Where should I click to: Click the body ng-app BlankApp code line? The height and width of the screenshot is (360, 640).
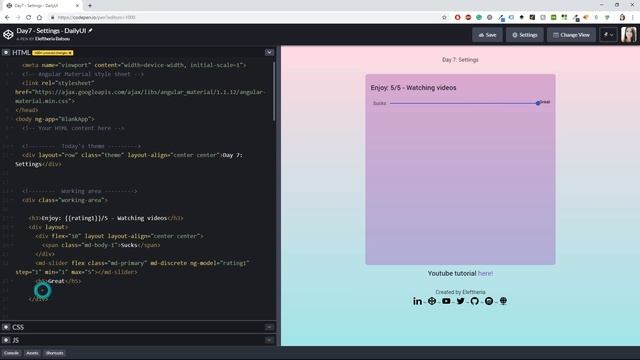pos(55,119)
